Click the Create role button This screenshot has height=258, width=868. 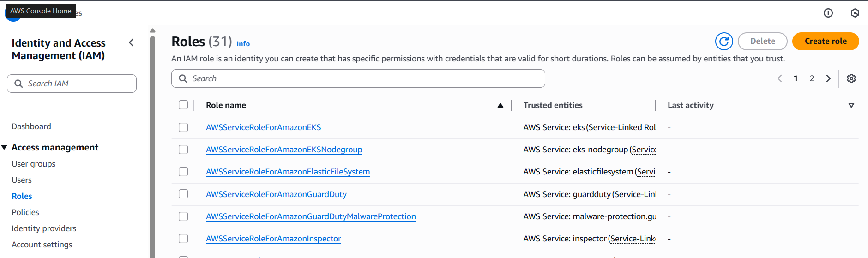click(826, 41)
